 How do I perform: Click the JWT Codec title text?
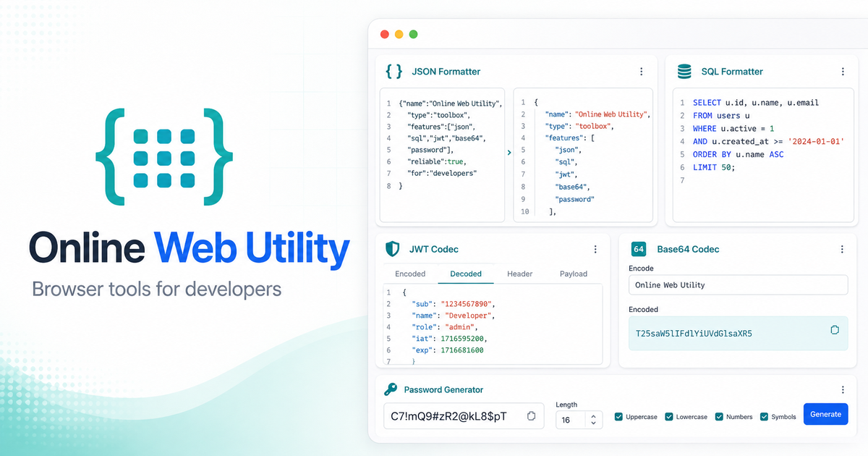tap(434, 249)
